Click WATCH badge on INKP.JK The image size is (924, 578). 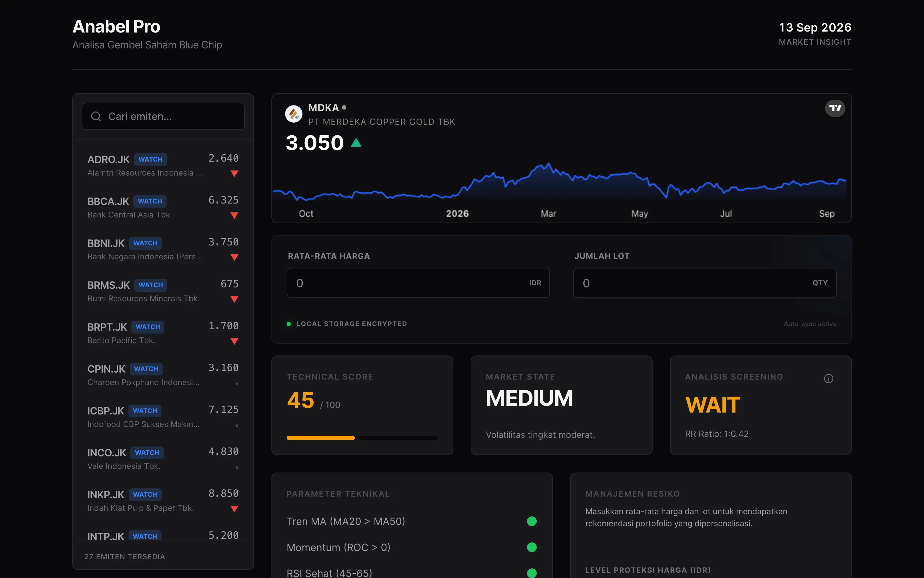(145, 495)
